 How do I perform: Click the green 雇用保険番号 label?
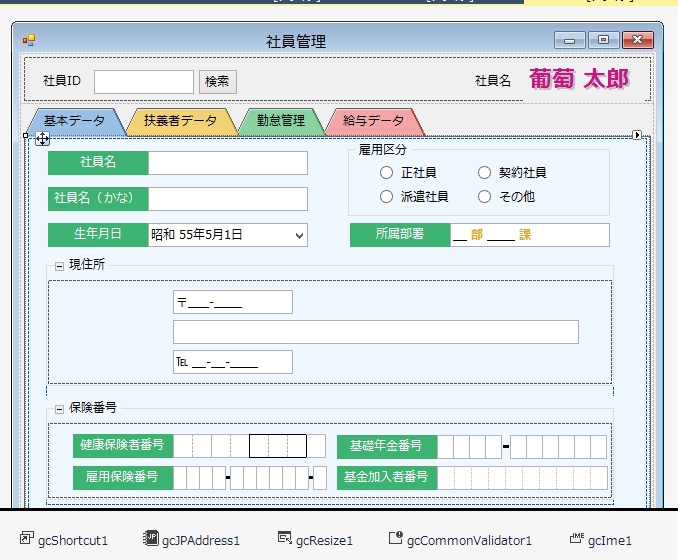coord(123,477)
